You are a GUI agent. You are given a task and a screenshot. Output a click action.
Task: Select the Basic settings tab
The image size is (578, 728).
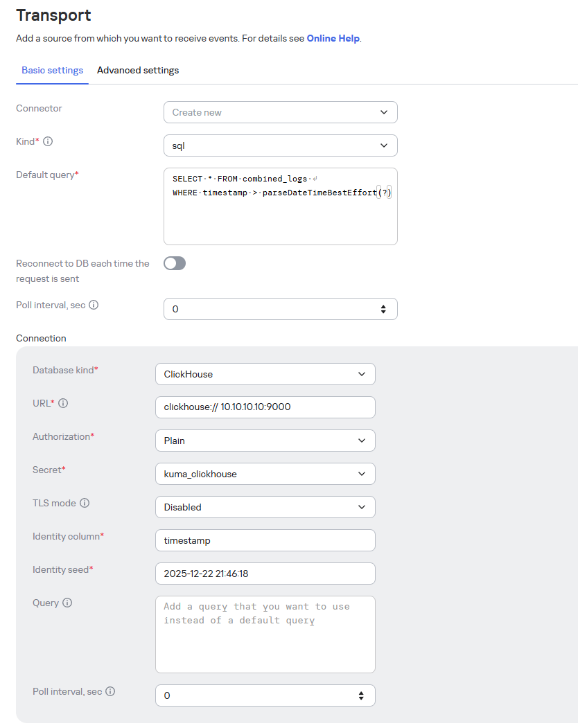53,71
